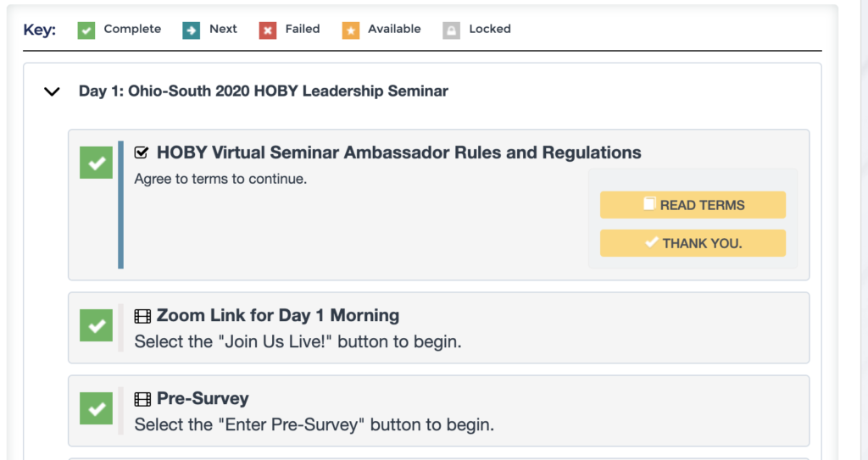868x460 pixels.
Task: Click the red Failed key icon
Action: tap(267, 30)
